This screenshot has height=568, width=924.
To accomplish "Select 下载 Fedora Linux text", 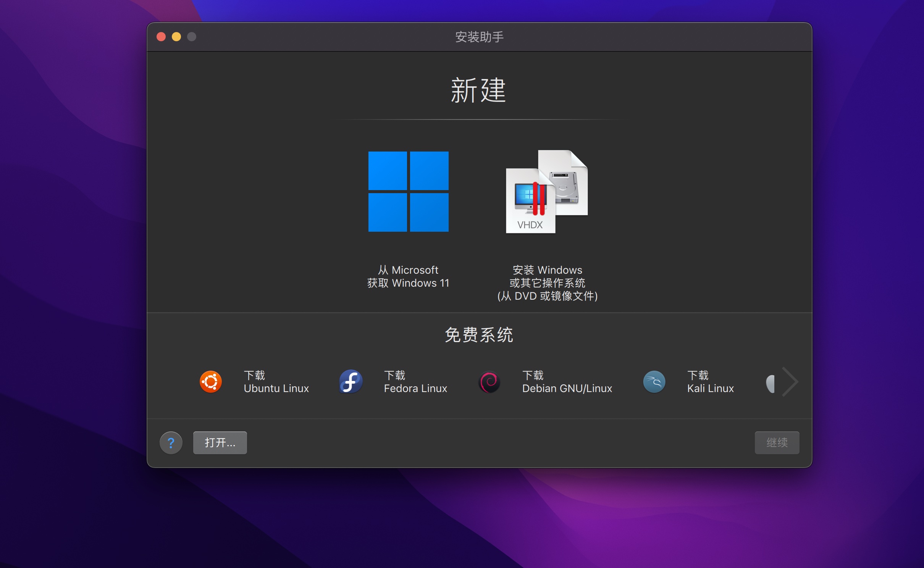I will point(415,382).
